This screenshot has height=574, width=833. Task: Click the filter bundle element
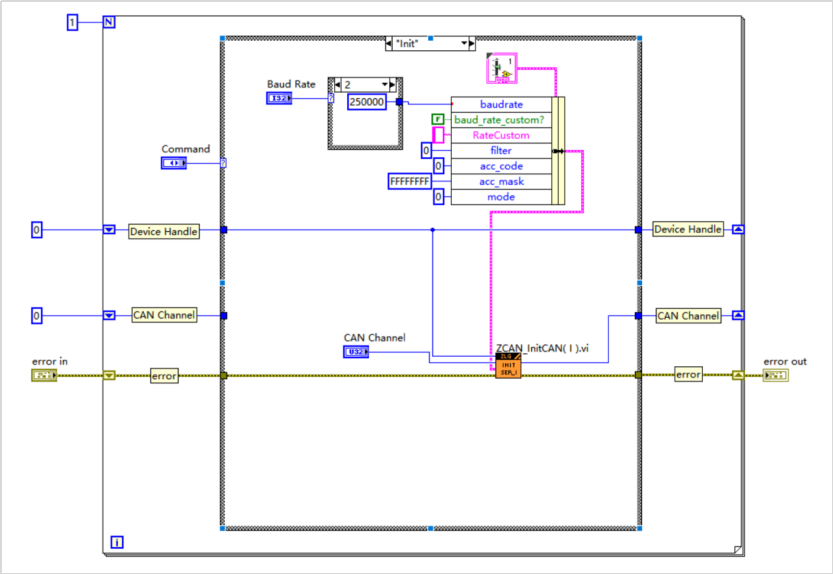[502, 151]
